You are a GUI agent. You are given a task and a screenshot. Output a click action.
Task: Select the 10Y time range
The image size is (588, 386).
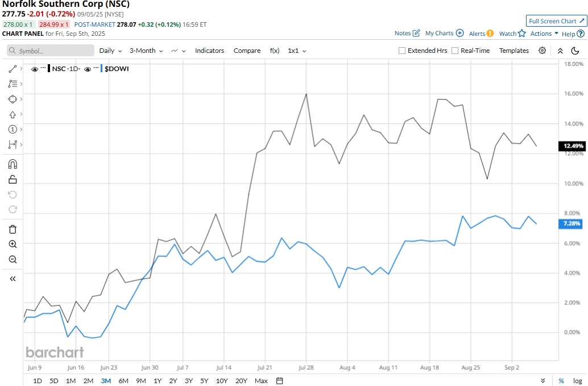(x=222, y=381)
